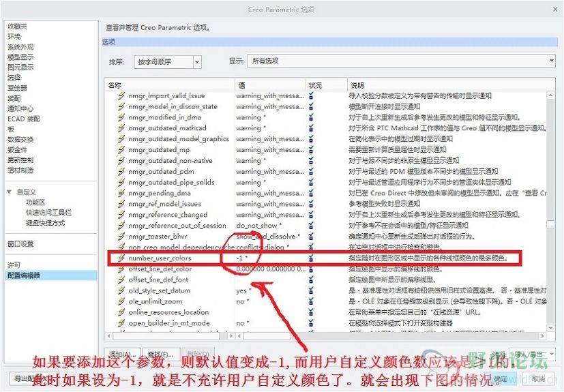This screenshot has height=392, width=564.
Task: Click status icon in number_user_colors row
Action: tap(311, 258)
